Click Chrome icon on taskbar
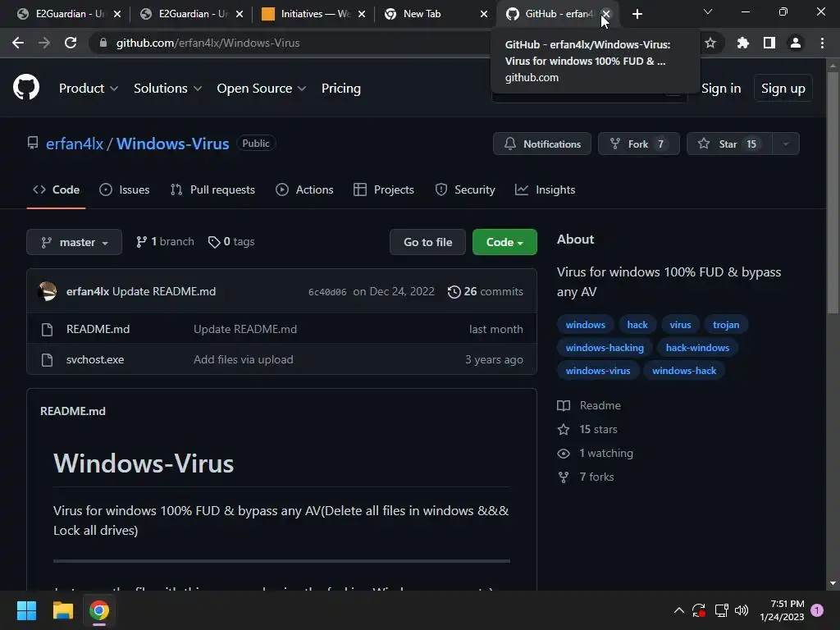This screenshot has width=840, height=630. (99, 610)
